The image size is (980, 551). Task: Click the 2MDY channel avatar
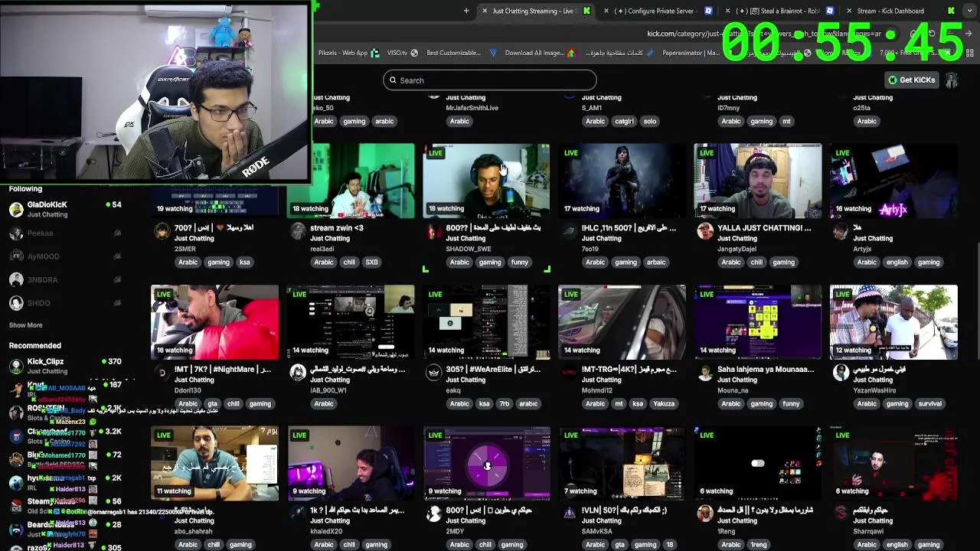[434, 514]
